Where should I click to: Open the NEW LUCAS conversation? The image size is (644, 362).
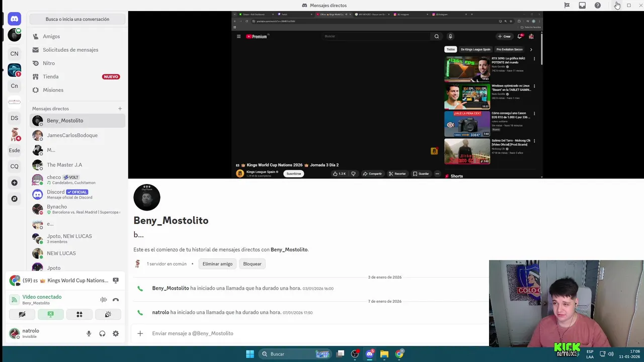pyautogui.click(x=77, y=253)
